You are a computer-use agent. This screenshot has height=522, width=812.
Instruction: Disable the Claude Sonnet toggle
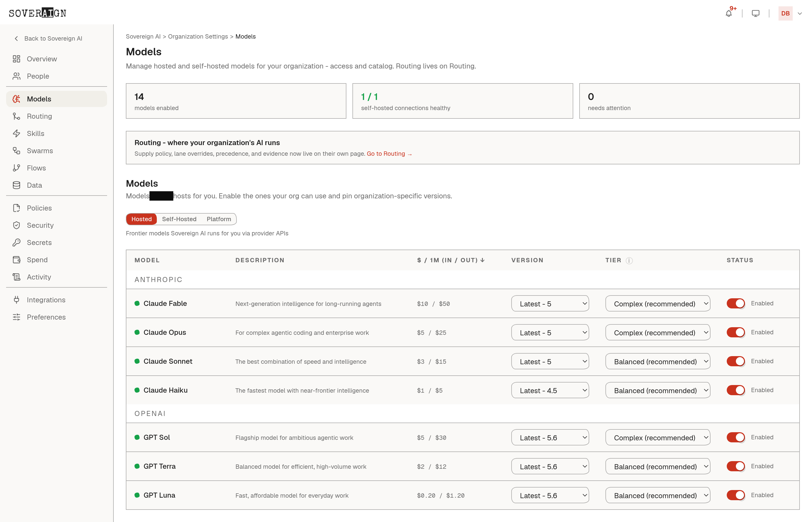[735, 361]
